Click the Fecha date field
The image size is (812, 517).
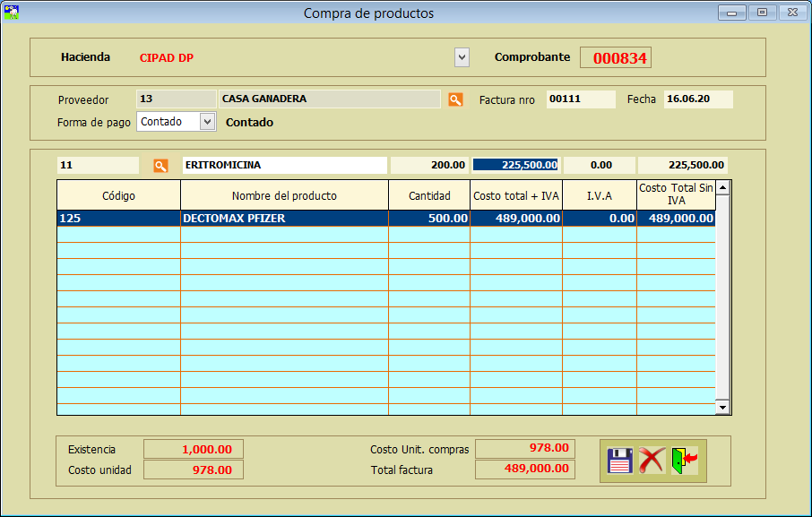(697, 99)
